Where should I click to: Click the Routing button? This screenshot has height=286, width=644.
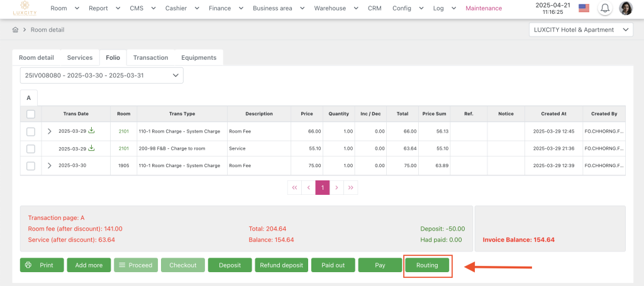point(427,265)
